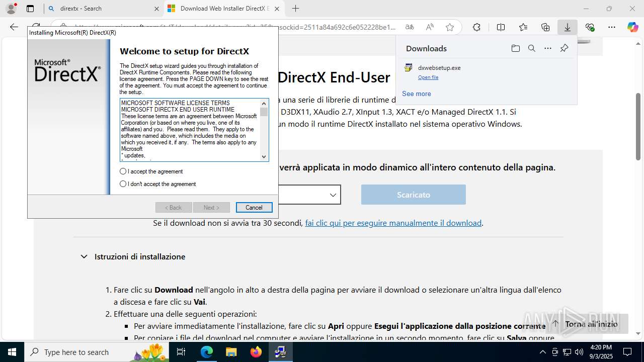This screenshot has height=362, width=644.
Task: Open Copilot icon in Edge
Action: pos(632,27)
